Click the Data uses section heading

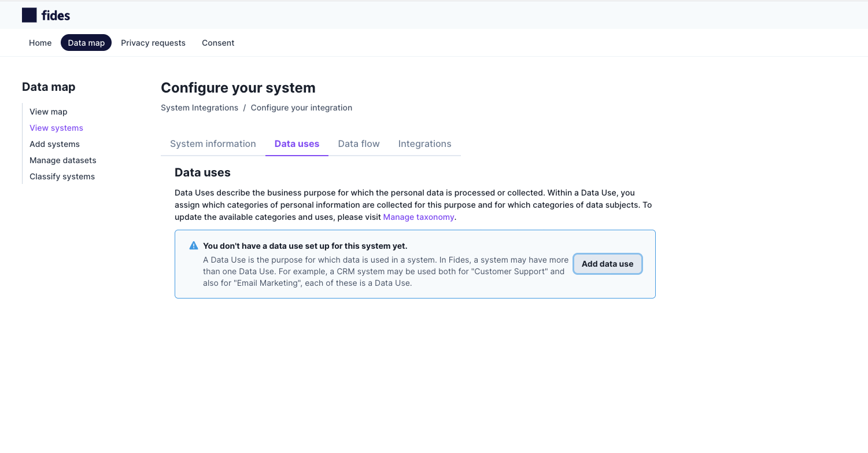point(202,172)
